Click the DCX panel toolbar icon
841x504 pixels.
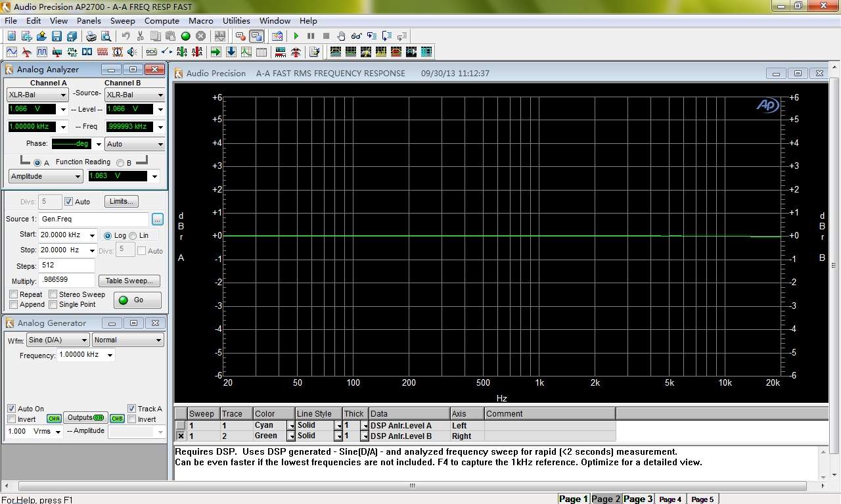151,52
